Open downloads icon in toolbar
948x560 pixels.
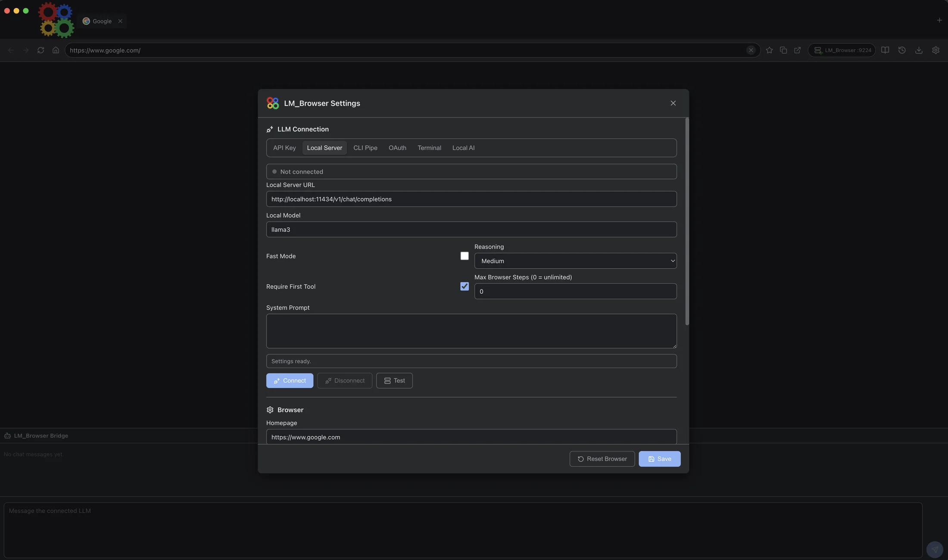click(919, 50)
